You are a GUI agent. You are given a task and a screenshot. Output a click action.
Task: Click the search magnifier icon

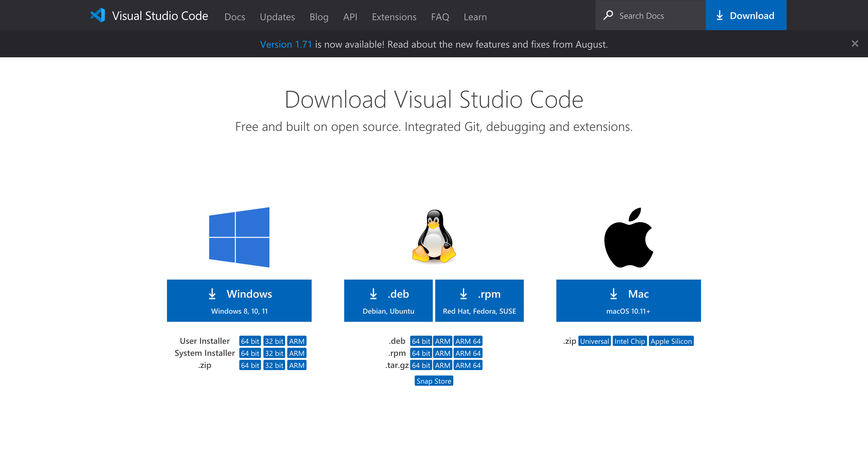tap(608, 15)
